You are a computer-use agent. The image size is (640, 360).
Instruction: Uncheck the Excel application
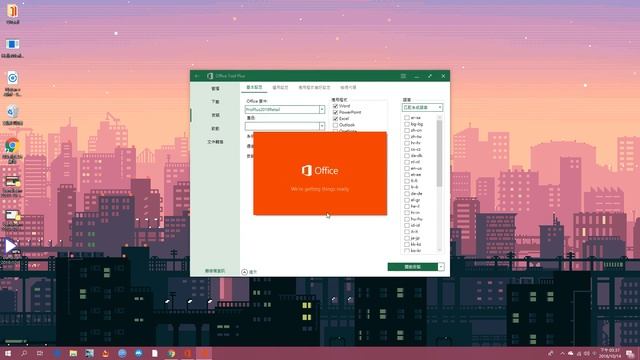336,119
